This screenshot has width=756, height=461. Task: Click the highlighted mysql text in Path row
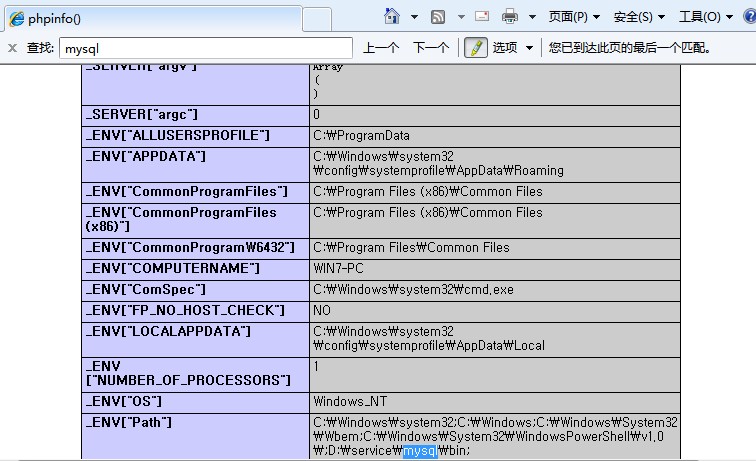[x=419, y=451]
